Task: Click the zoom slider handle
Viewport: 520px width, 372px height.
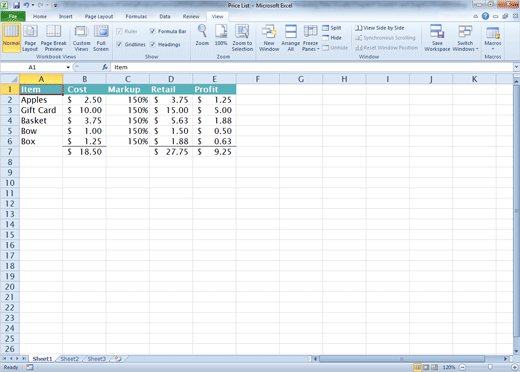Action: tap(490, 367)
